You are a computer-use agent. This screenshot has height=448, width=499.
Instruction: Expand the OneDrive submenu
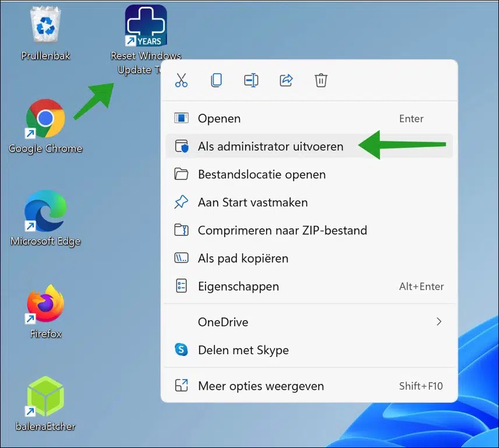[309, 322]
